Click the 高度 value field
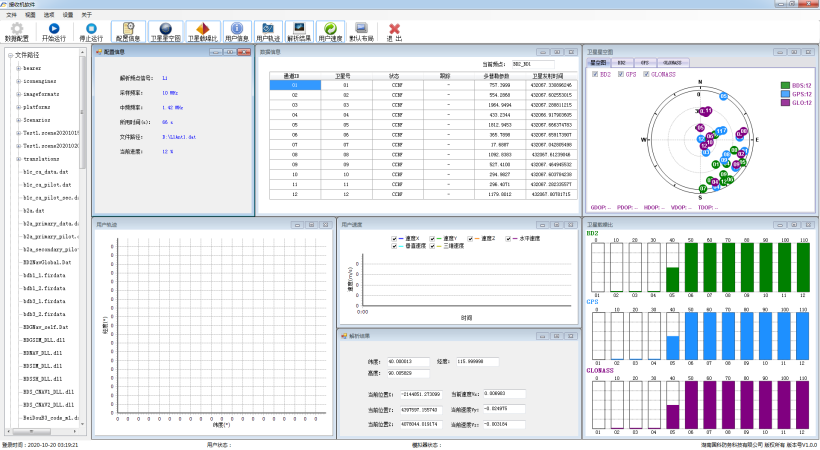Image resolution: width=820 pixels, height=450 pixels. click(x=408, y=374)
